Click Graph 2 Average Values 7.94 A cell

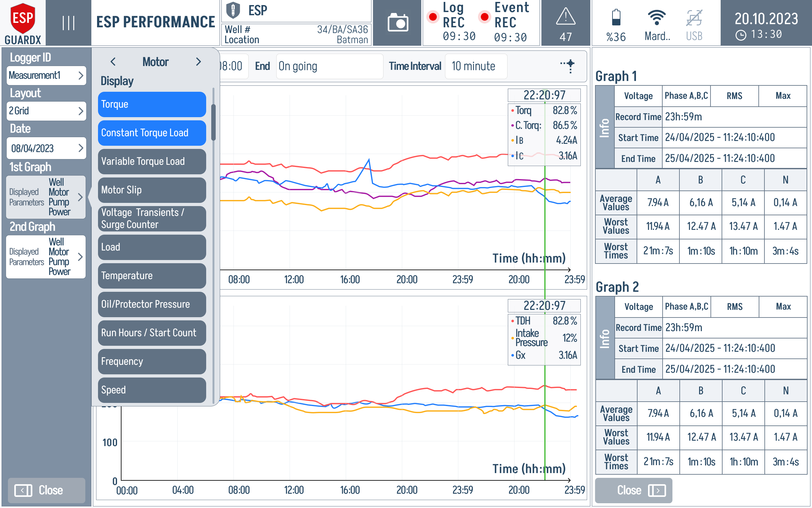(x=658, y=413)
